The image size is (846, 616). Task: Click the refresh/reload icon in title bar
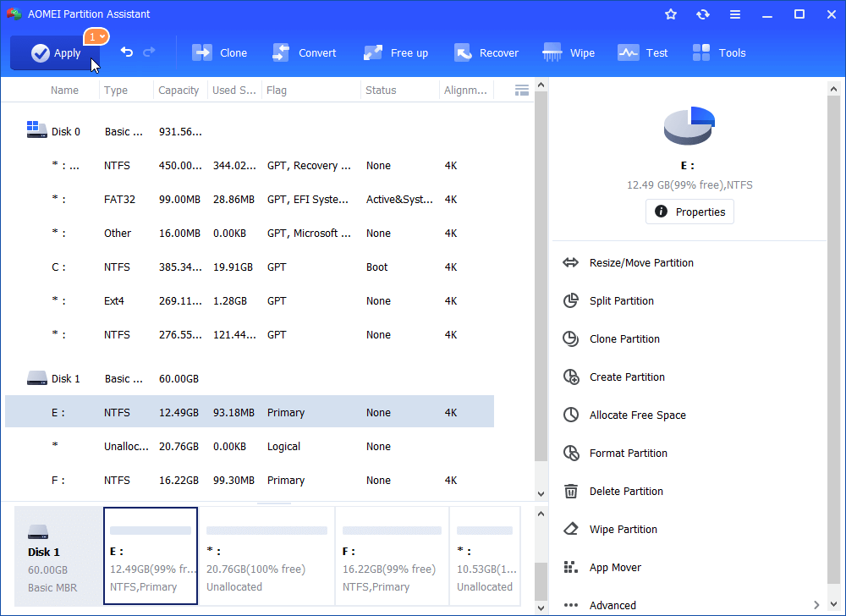click(x=702, y=14)
